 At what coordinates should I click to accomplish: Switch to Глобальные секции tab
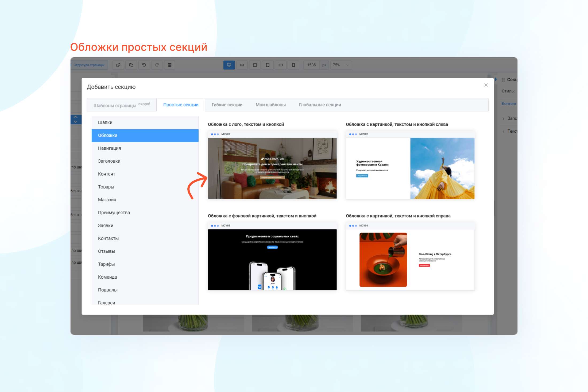320,105
